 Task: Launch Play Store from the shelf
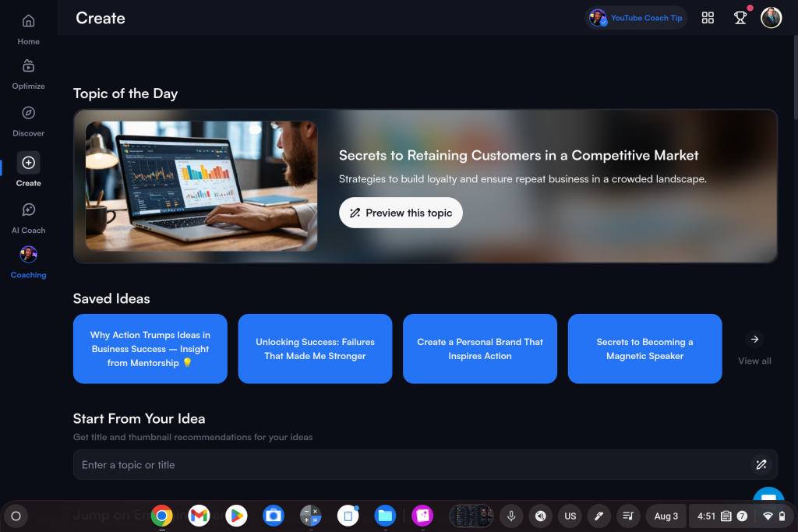[x=236, y=516]
